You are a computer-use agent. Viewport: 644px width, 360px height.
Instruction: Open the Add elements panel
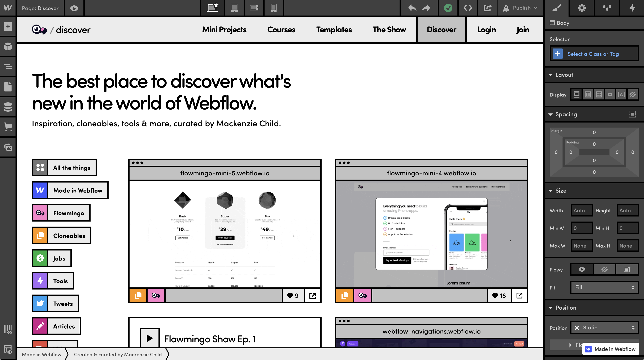8,26
